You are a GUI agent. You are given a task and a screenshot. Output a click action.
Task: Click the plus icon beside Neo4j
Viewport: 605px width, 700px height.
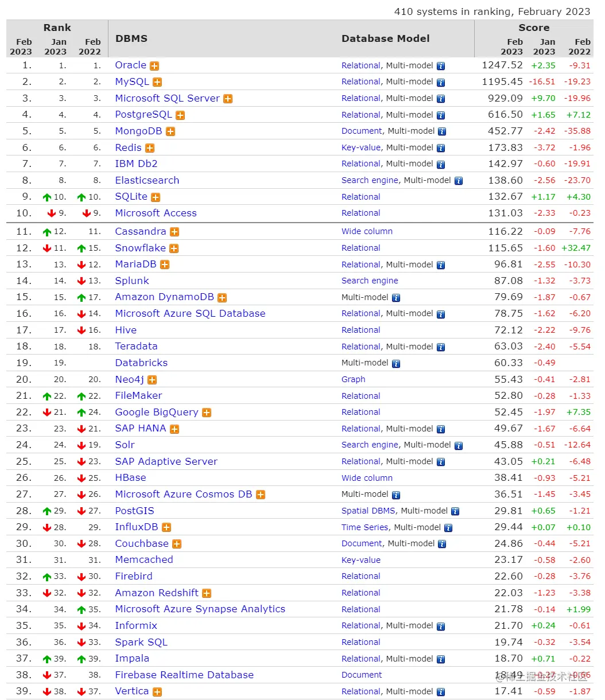152,380
